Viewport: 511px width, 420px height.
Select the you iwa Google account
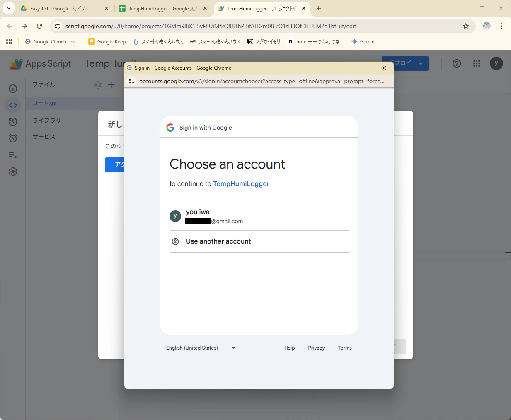click(259, 216)
